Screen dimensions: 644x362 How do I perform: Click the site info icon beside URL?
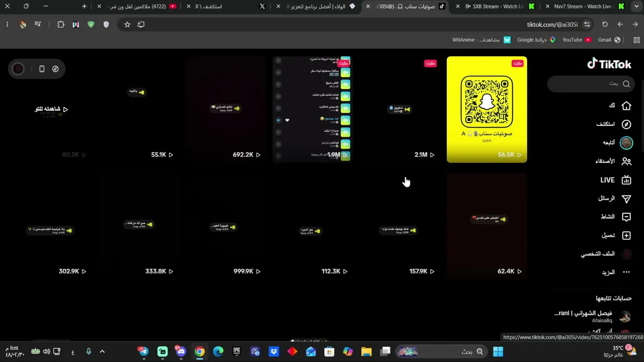point(587,24)
